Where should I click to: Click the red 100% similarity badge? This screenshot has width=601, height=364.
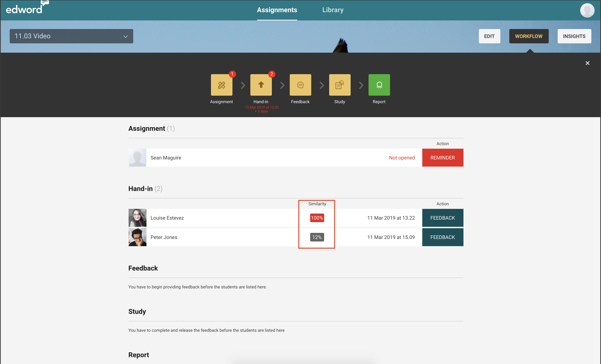(x=317, y=218)
